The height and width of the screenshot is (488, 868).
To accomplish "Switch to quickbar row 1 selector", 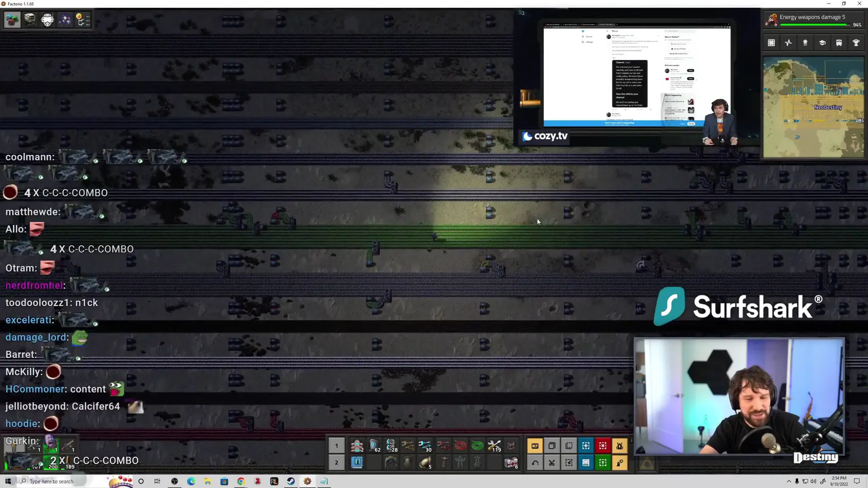I will (336, 446).
